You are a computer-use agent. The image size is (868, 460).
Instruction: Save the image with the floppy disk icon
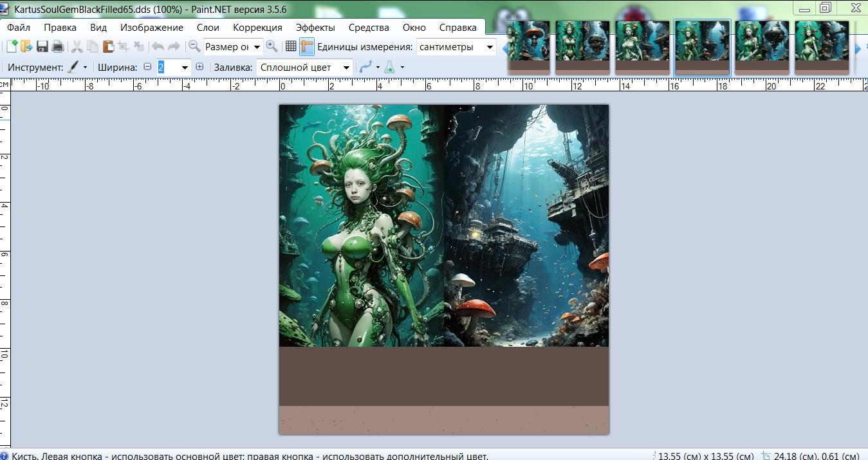42,46
